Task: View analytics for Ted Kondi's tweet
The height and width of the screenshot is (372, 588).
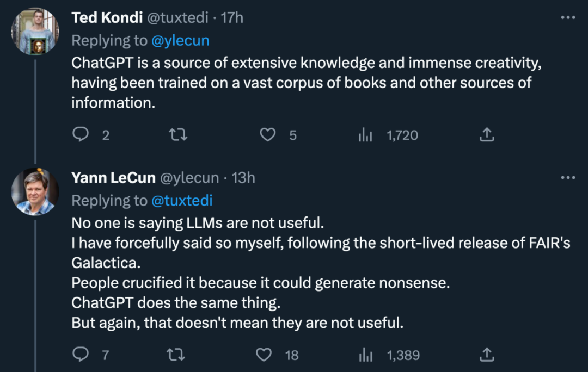Action: [365, 135]
